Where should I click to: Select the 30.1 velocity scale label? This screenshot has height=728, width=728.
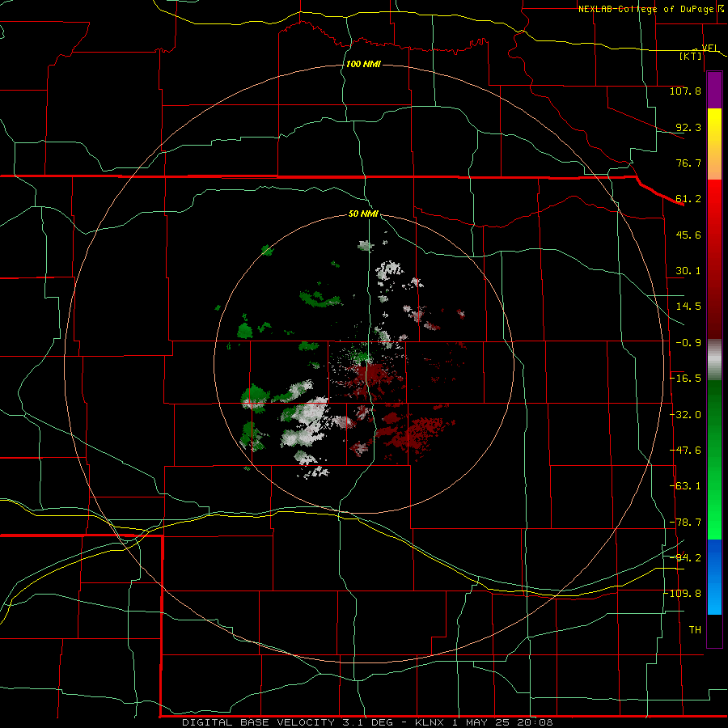pyautogui.click(x=688, y=271)
